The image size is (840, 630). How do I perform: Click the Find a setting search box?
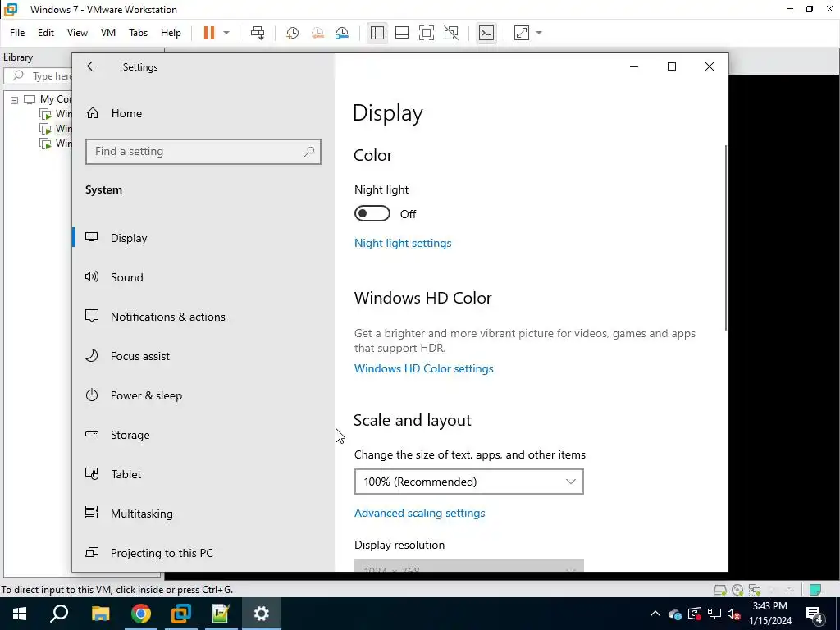coord(203,152)
